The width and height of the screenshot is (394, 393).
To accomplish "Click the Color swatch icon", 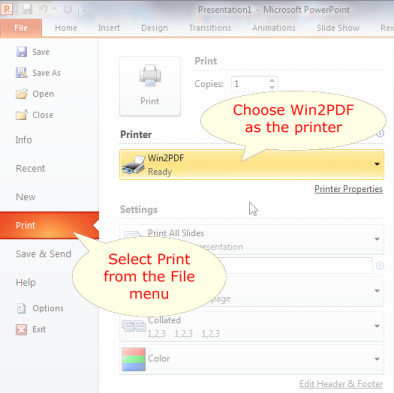I will coord(134,359).
